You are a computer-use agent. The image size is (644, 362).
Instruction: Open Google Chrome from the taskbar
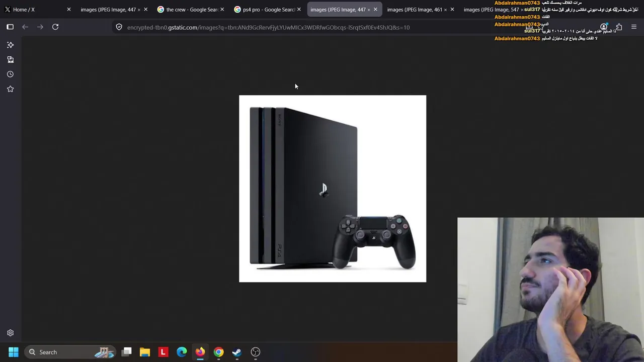tap(218, 352)
